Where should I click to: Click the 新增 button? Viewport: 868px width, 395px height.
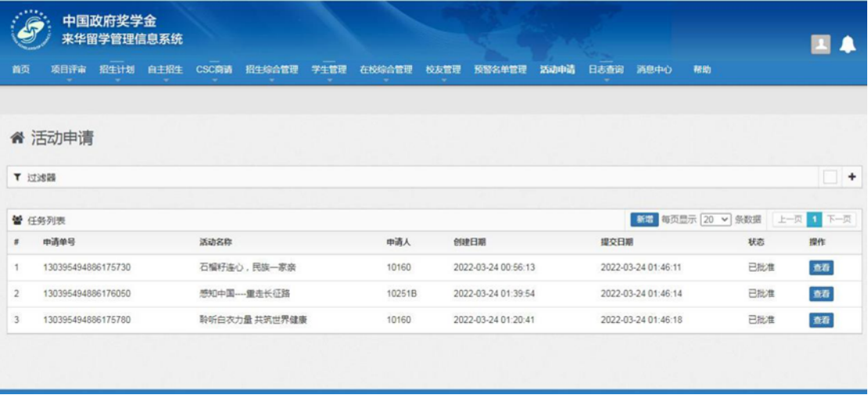644,219
